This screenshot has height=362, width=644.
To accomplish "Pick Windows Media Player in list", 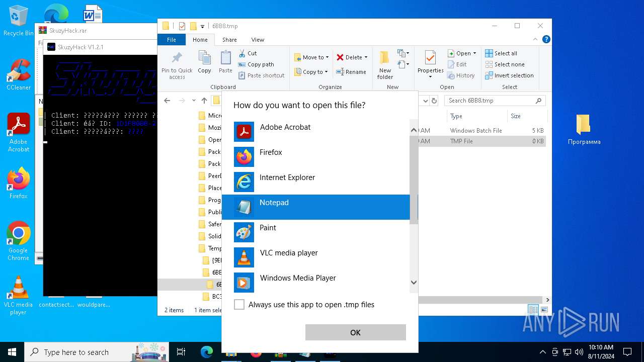I will click(x=316, y=283).
